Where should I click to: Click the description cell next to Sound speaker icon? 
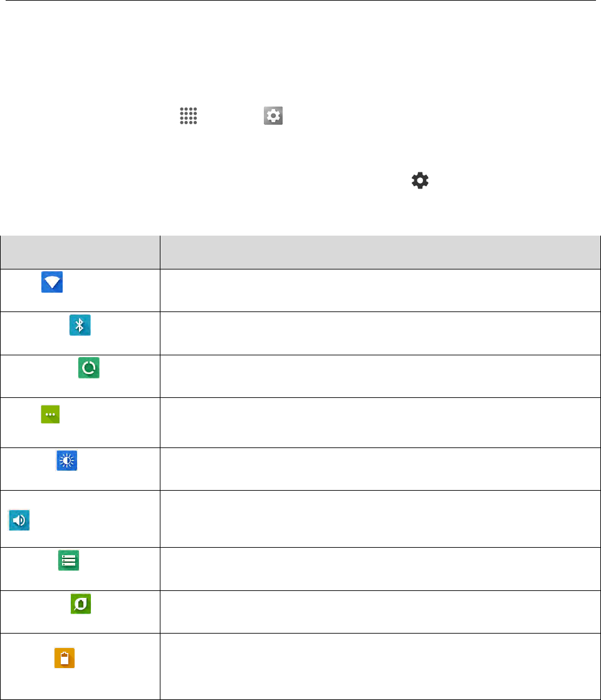click(x=380, y=519)
